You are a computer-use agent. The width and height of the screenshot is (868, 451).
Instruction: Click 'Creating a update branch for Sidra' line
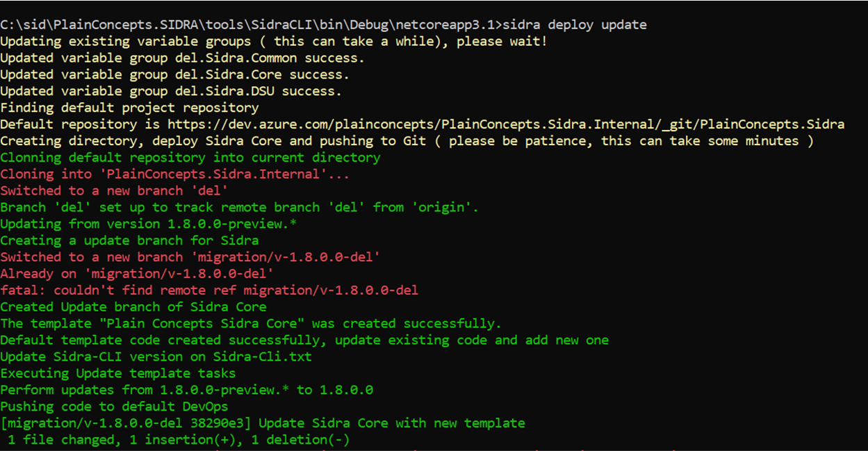click(x=129, y=240)
